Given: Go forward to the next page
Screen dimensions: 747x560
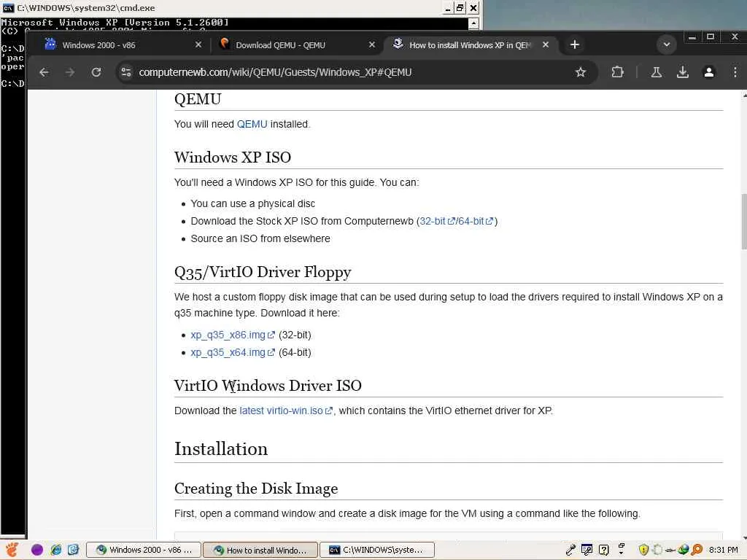Looking at the screenshot, I should click(x=70, y=72).
